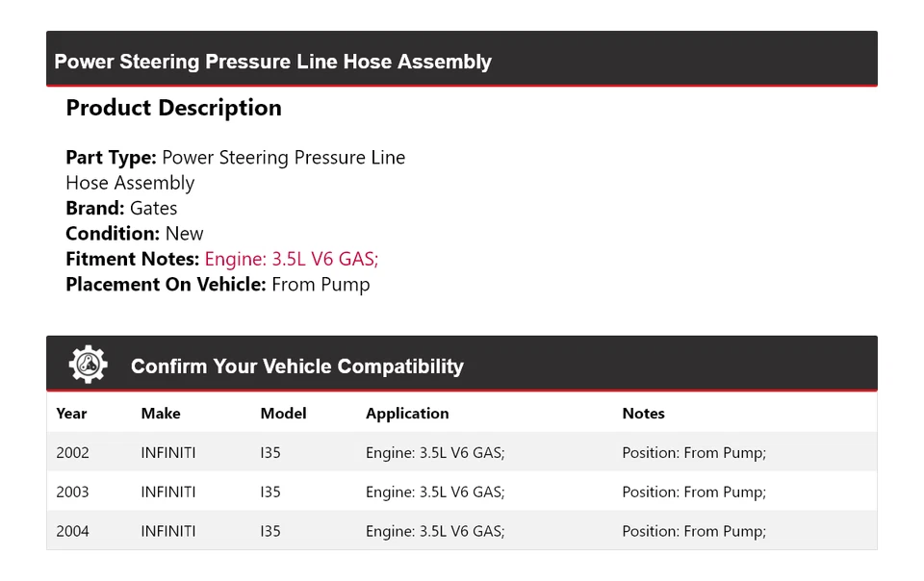The image size is (924, 581).
Task: Click the Power Steering Pressure Line Hose Assembly title bar
Action: coord(272,62)
